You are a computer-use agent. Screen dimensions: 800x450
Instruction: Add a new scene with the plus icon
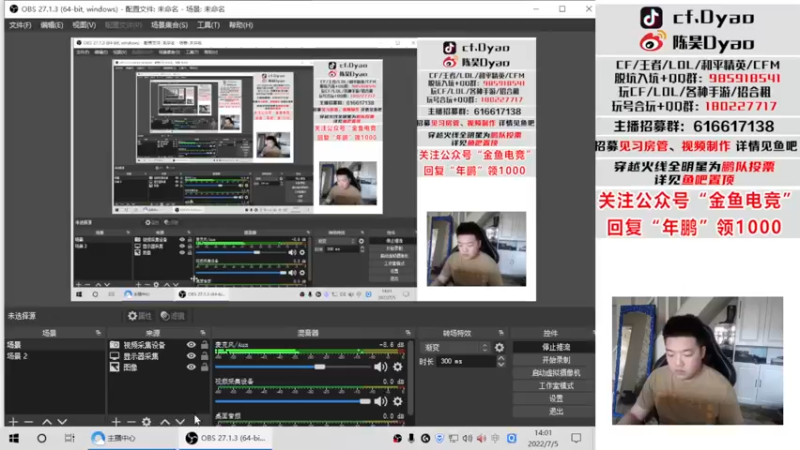point(13,422)
